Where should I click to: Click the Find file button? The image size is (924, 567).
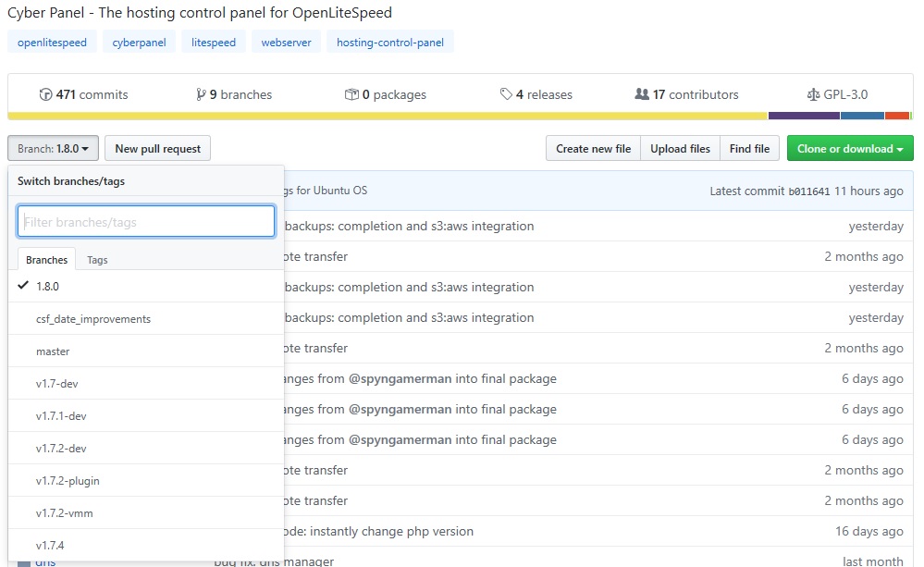pos(749,148)
